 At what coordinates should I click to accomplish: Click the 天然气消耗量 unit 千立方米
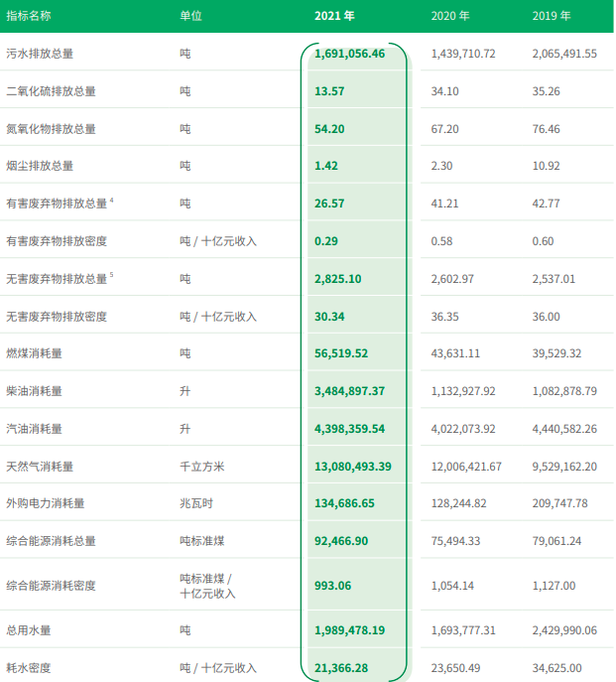point(202,467)
